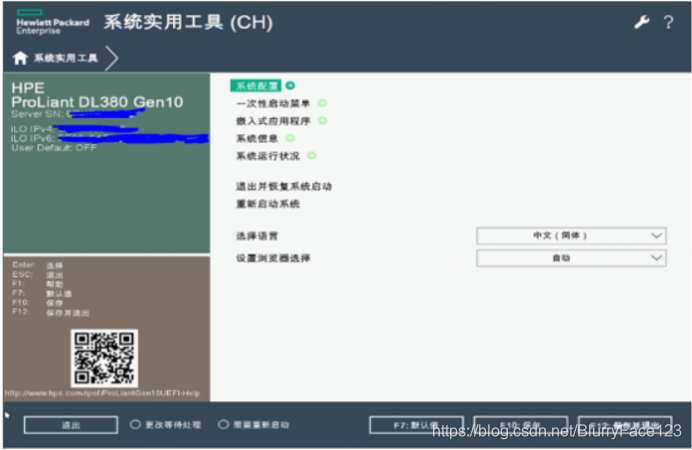Click the wrench settings icon
The image size is (692, 450).
(x=642, y=22)
